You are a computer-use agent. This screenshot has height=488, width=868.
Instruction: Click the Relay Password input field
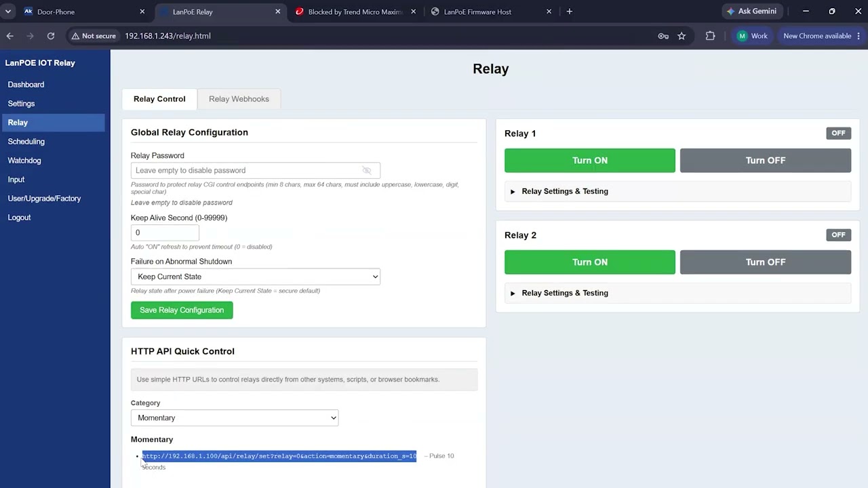[256, 170]
